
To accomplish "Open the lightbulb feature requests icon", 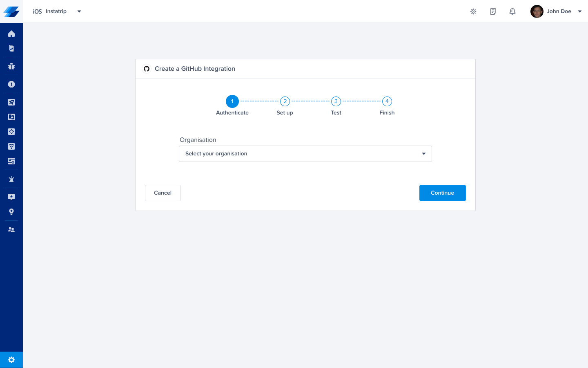I will 11,212.
